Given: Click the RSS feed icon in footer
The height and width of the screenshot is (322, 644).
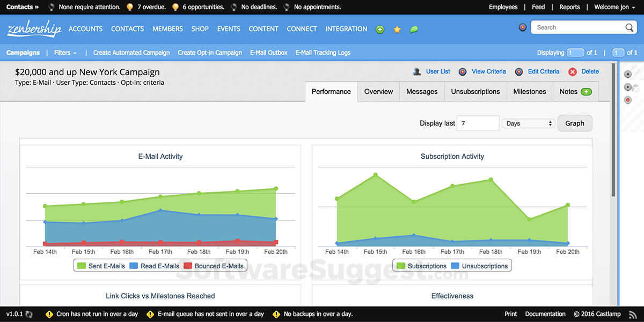Looking at the screenshot, I should (x=633, y=314).
